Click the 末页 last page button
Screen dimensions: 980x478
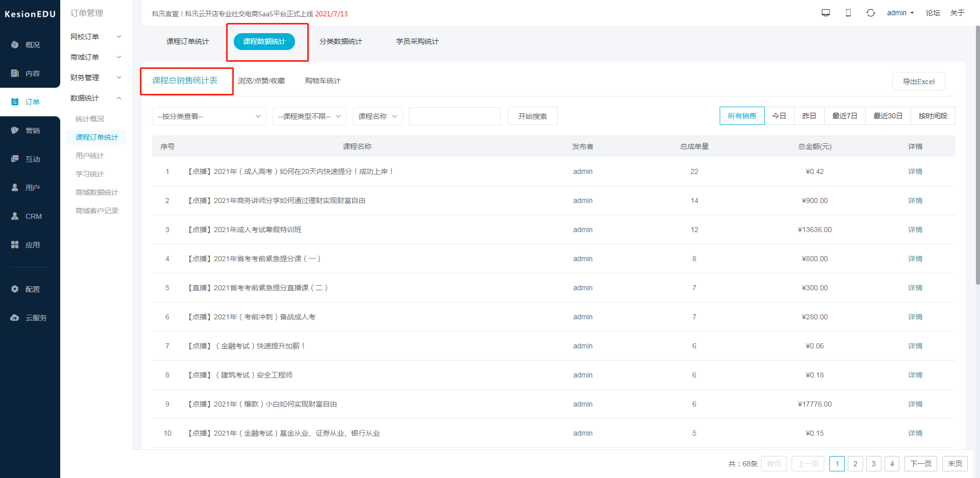955,464
